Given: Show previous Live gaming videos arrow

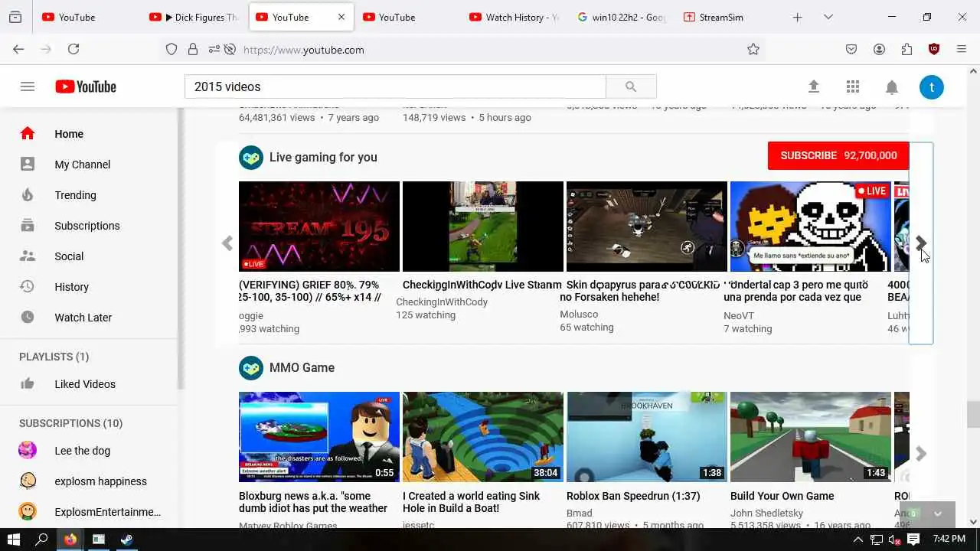Looking at the screenshot, I should [x=227, y=243].
